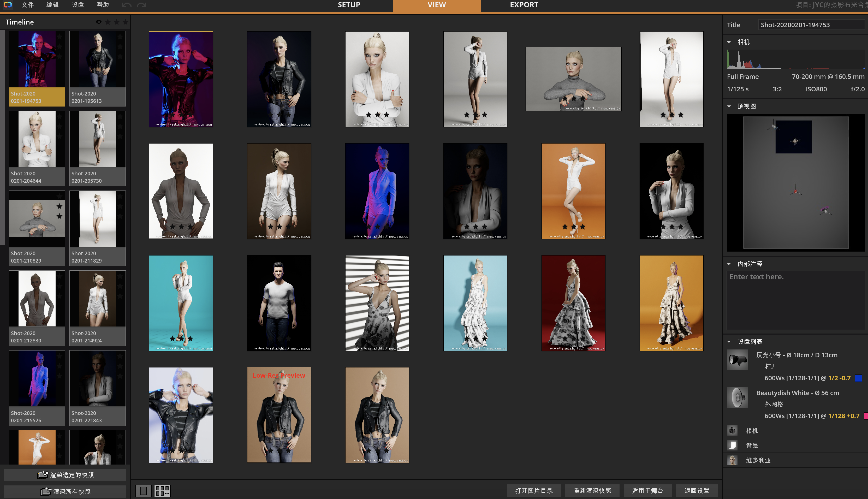Click 渲染所有快照 render all button
Viewport: 868px width, 499px height.
tap(65, 491)
